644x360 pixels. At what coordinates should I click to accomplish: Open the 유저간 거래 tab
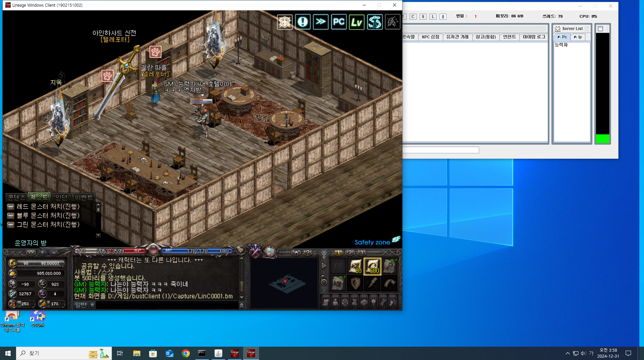(x=457, y=37)
